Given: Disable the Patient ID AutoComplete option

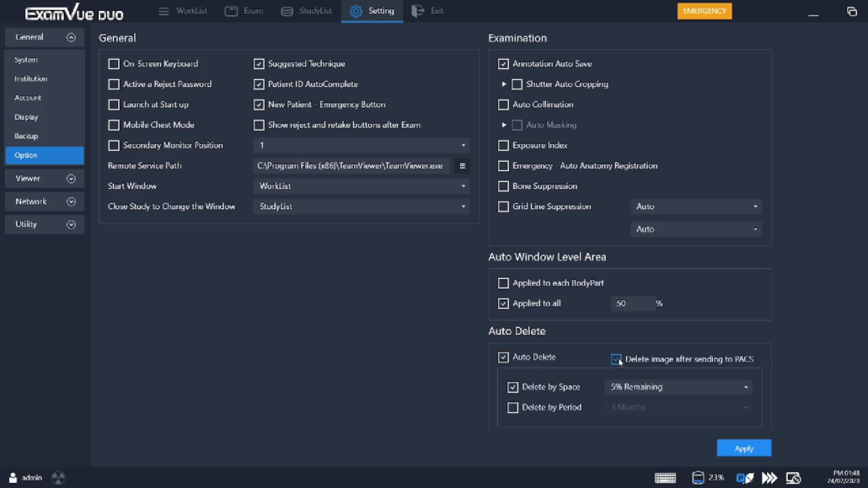Looking at the screenshot, I should pyautogui.click(x=259, y=83).
